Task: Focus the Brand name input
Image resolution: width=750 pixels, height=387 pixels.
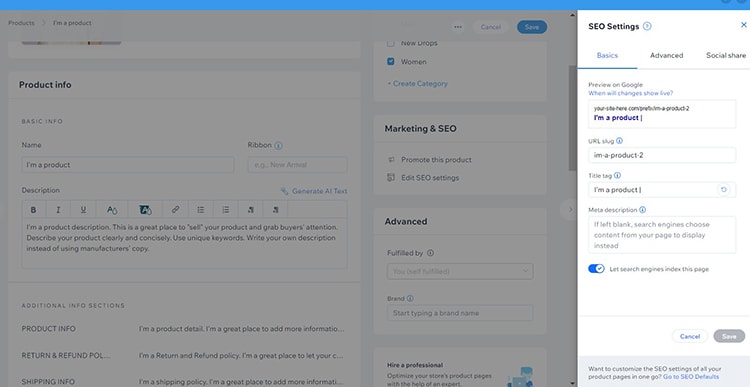Action: pos(460,313)
